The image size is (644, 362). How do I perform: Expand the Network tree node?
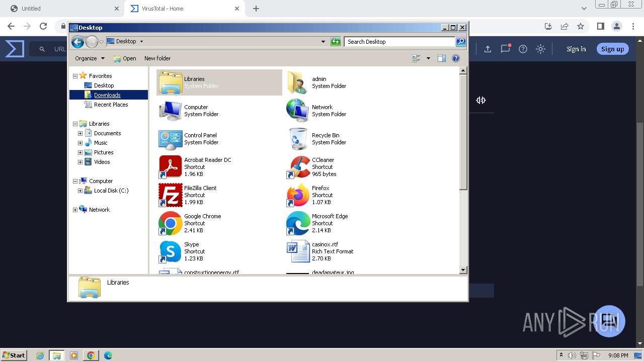(75, 210)
